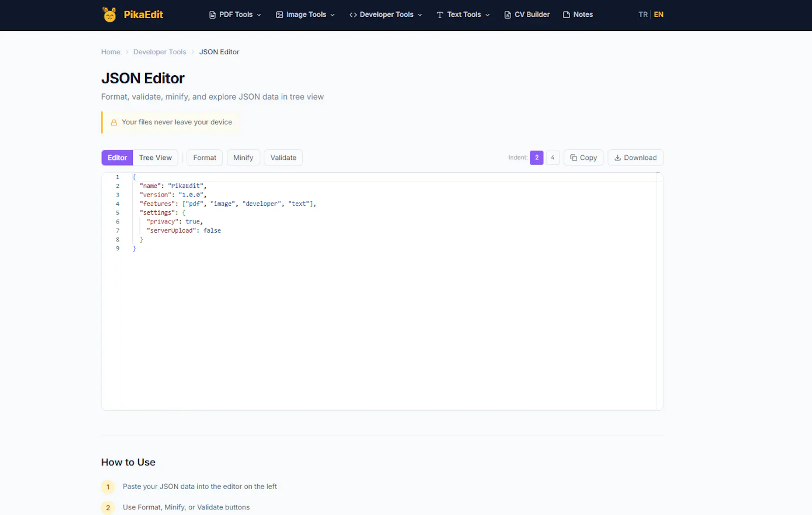Click the "1.0.0" version value
The height and width of the screenshot is (515, 812).
191,195
